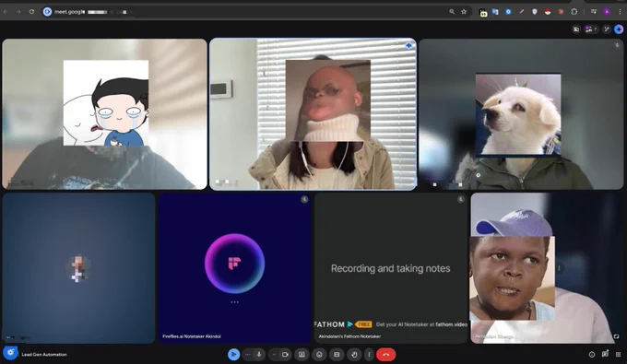Click the zoom magnifier icon in the address bar
Viewport: 627px width, 364px height.
[452, 12]
